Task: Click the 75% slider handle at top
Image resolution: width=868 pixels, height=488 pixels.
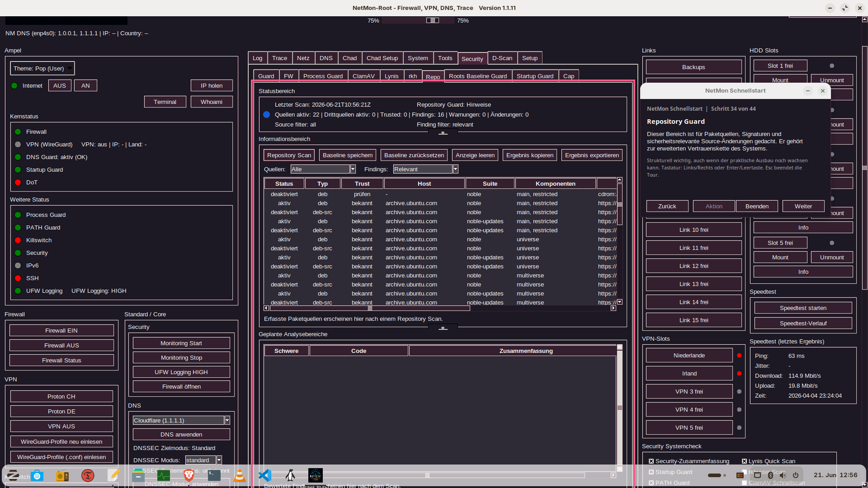Action: pos(433,21)
